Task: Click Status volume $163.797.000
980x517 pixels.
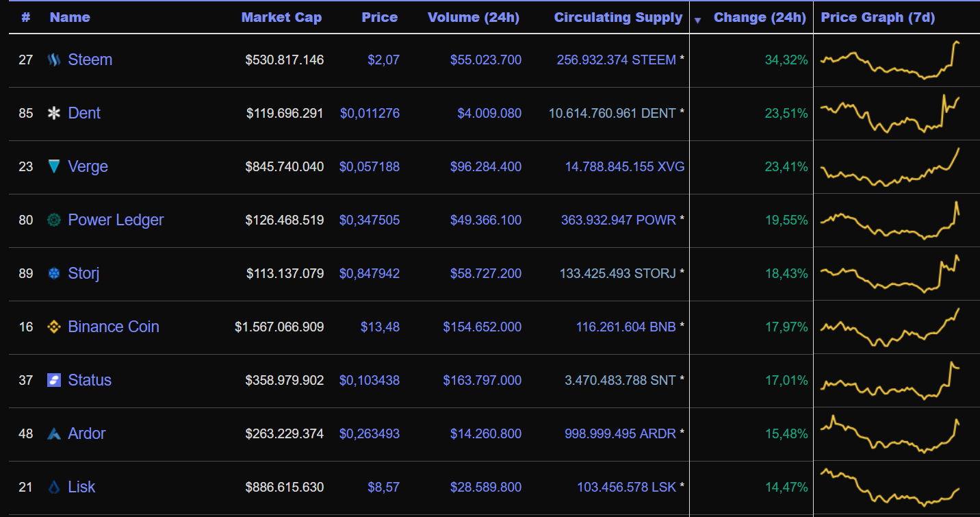Action: (x=482, y=381)
